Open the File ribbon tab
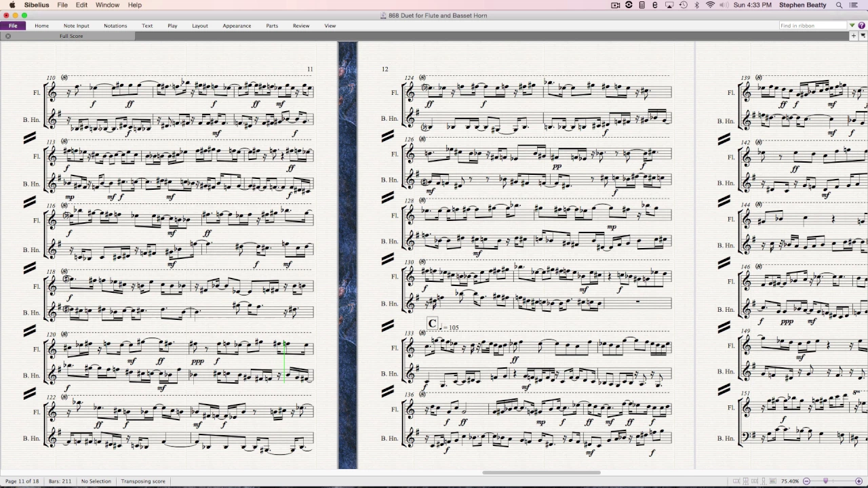This screenshot has height=488, width=868. tap(13, 26)
